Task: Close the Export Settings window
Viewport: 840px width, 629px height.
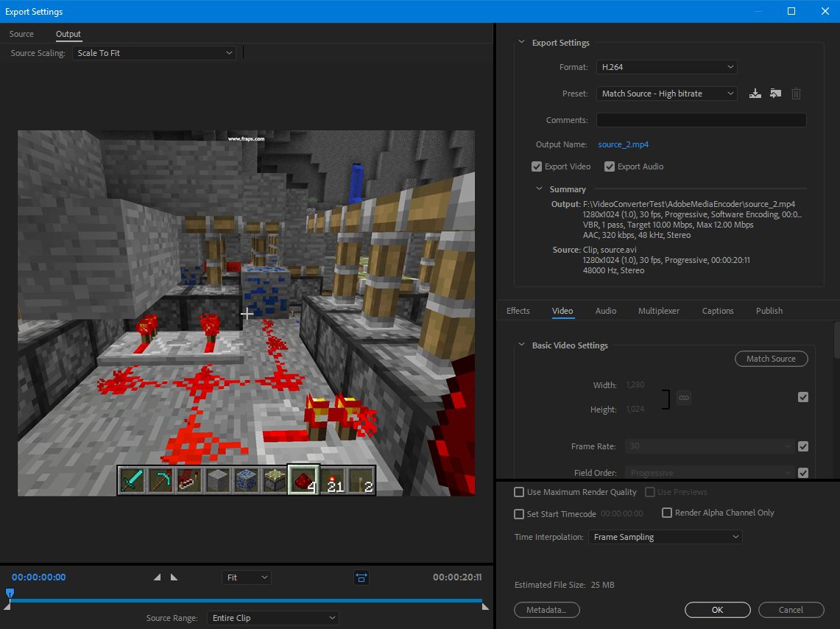Action: click(x=825, y=11)
